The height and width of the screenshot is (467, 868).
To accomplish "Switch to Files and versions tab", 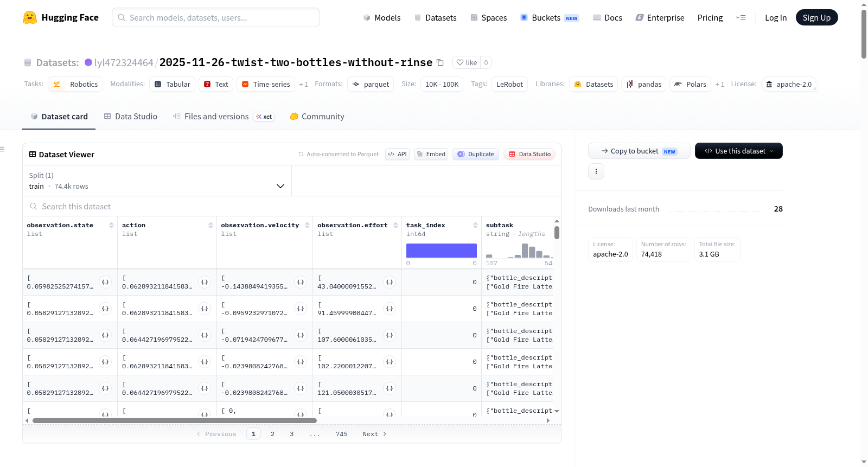I will click(224, 117).
